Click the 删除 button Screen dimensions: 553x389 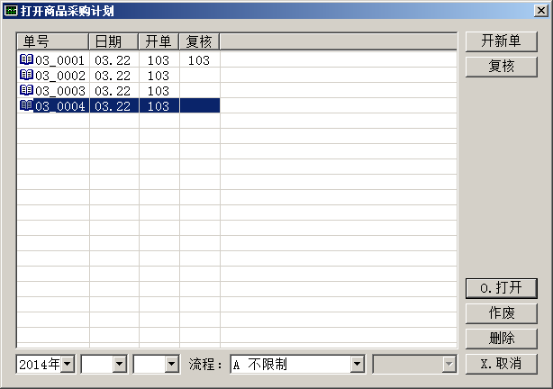501,339
